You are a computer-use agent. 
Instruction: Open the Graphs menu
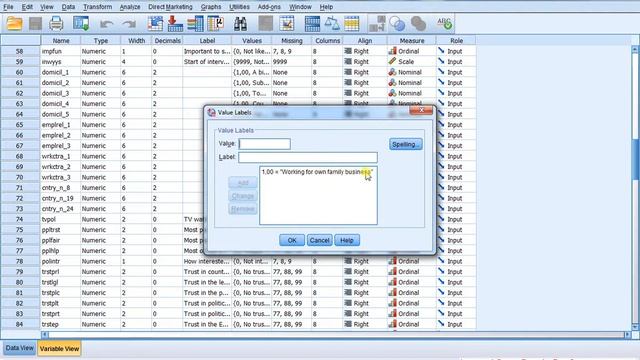coord(211,7)
